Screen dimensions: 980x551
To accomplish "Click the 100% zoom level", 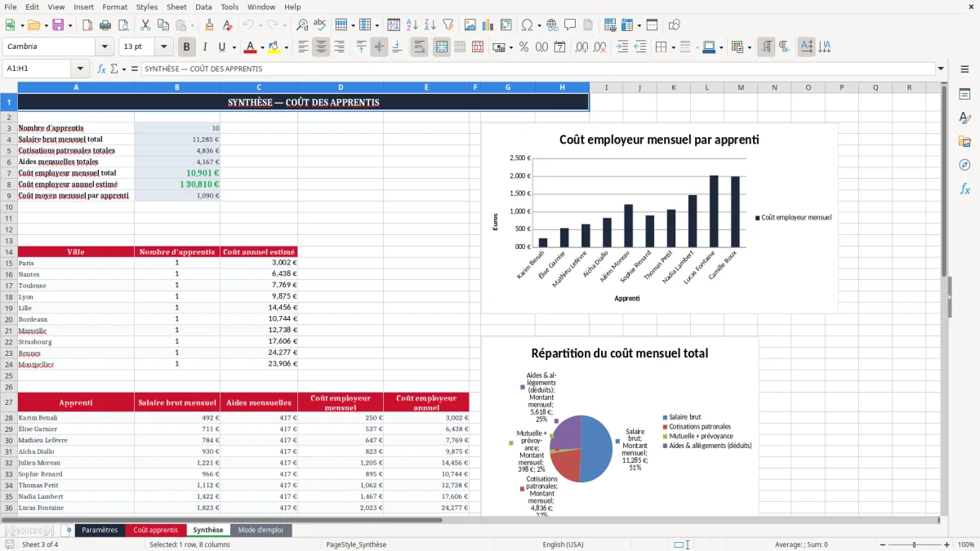I will point(965,544).
